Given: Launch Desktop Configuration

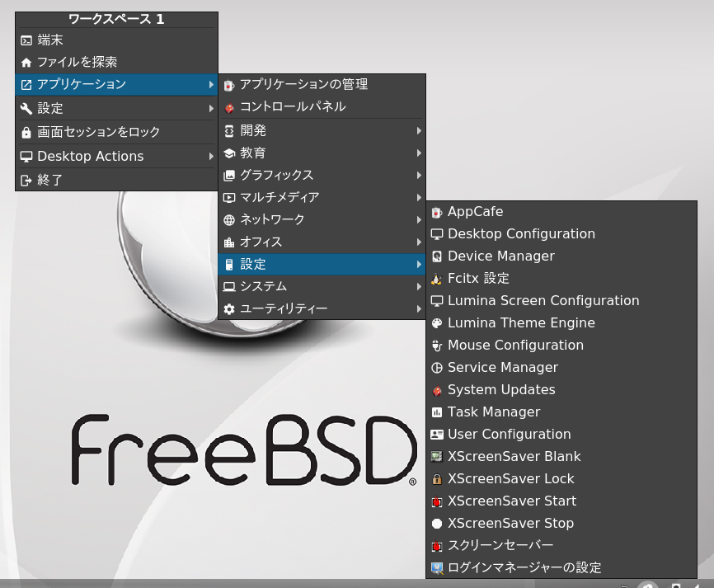Looking at the screenshot, I should 561,234.
